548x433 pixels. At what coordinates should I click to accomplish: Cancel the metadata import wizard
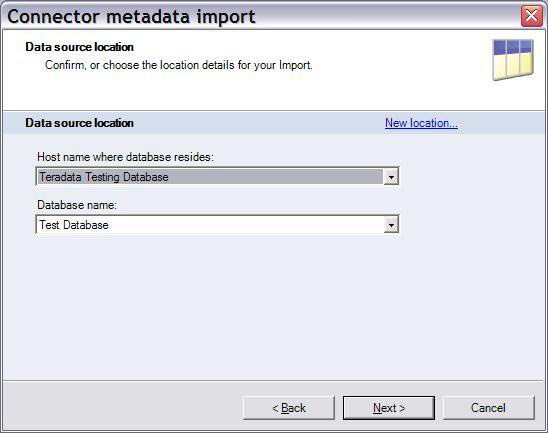pyautogui.click(x=489, y=408)
